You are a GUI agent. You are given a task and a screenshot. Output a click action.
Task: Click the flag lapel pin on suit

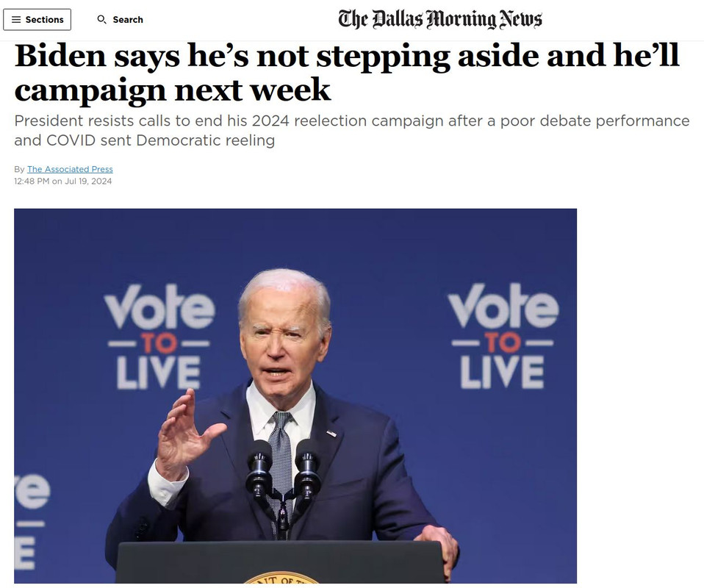pos(331,434)
